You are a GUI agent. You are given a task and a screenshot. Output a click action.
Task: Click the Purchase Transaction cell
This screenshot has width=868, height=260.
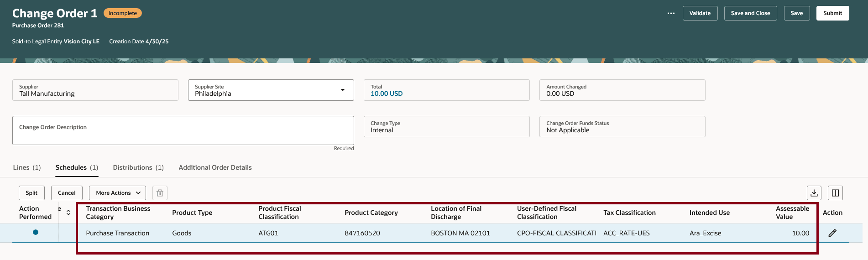118,233
